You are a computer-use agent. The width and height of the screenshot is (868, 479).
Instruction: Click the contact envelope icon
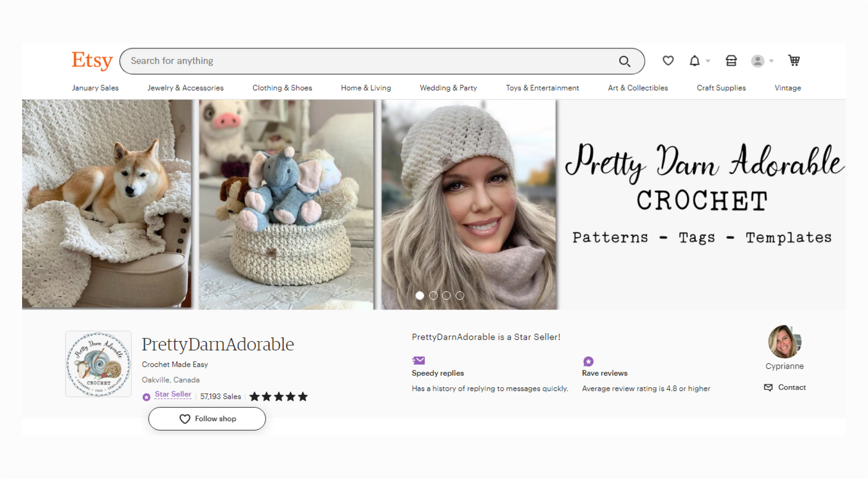click(768, 387)
